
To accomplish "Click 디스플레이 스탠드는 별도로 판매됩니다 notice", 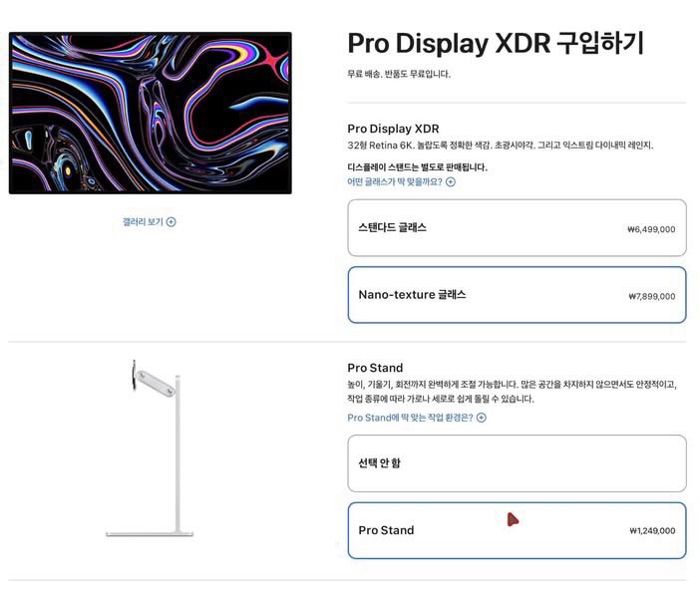I will tap(418, 167).
